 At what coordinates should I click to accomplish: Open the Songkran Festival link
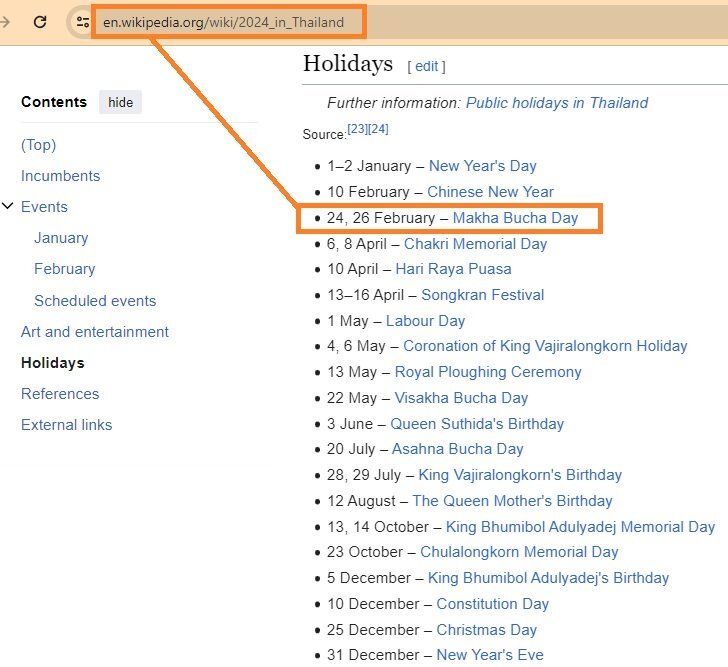pos(482,295)
